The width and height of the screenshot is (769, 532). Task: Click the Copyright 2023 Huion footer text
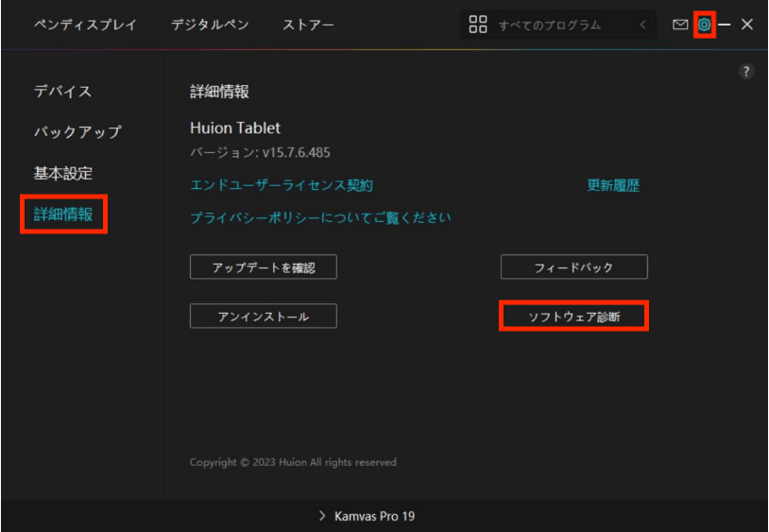pos(293,462)
